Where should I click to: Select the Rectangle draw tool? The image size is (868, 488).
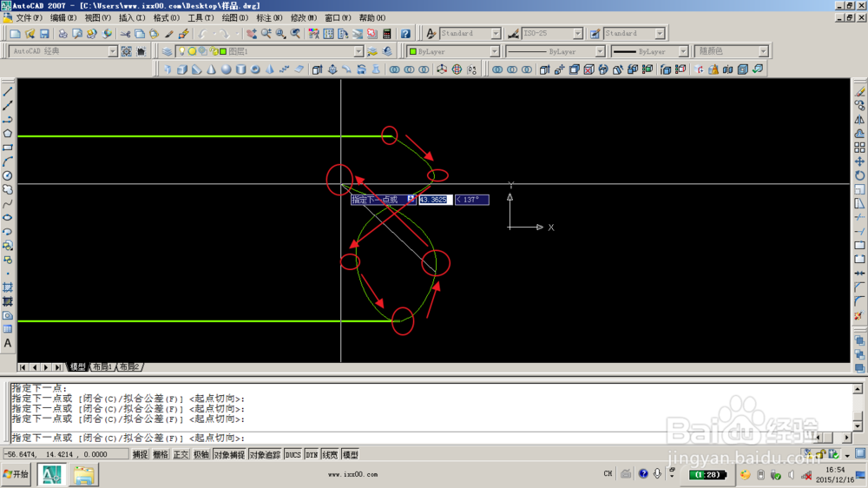tap(8, 148)
